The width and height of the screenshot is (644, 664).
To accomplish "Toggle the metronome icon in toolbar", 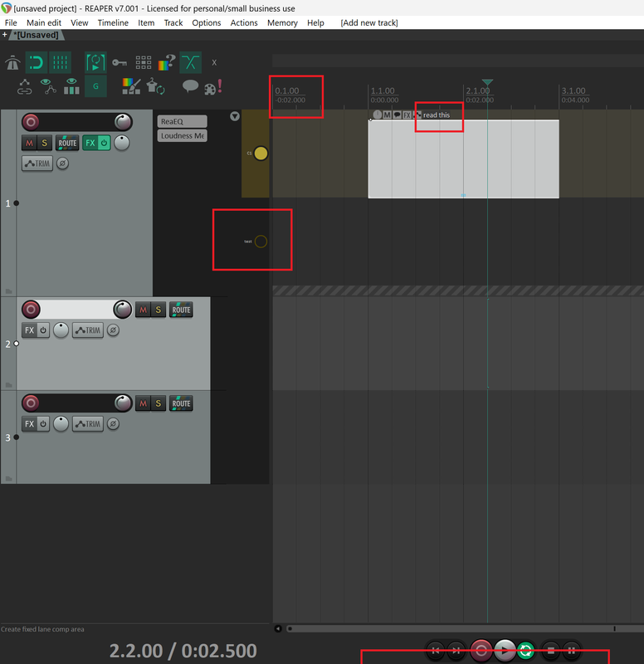I will click(12, 63).
